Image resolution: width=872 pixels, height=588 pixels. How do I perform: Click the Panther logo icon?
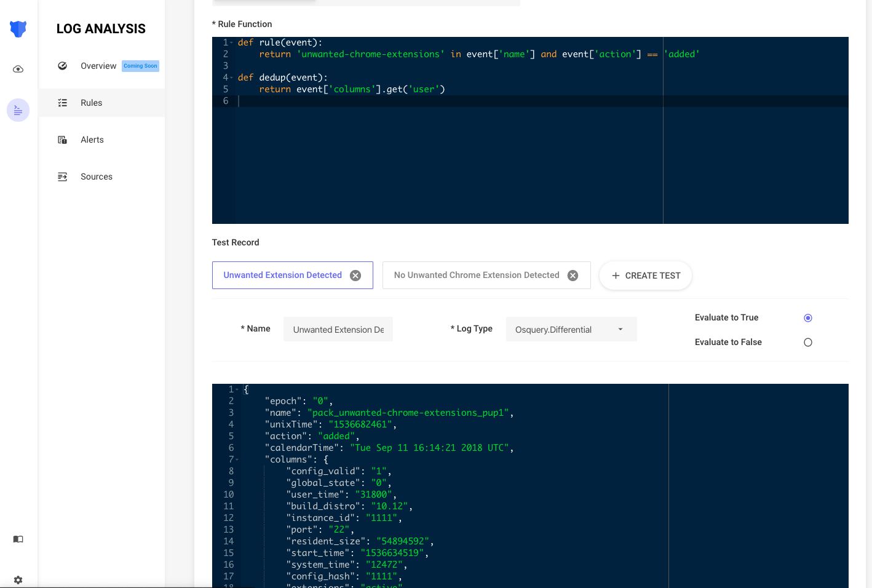pos(18,29)
